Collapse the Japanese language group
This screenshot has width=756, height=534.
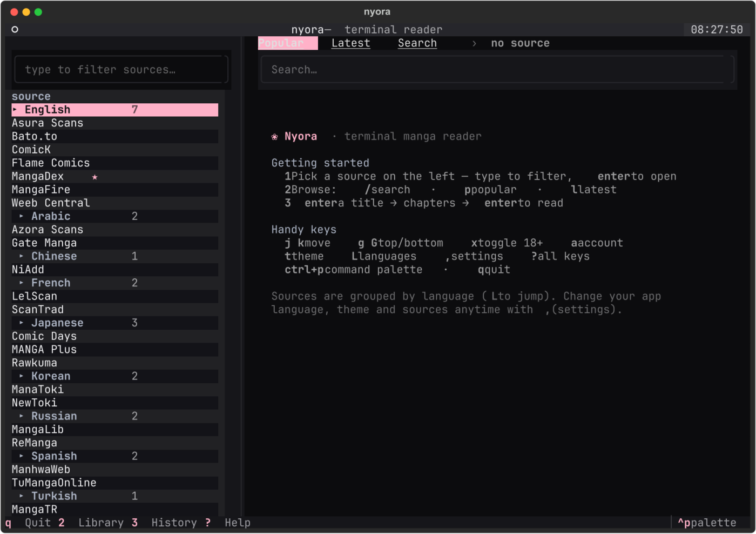click(115, 323)
